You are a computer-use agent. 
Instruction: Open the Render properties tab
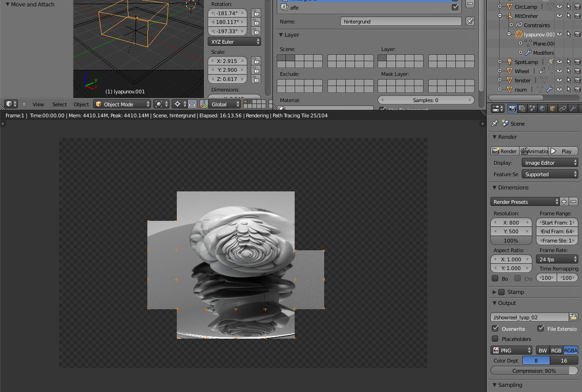512,109
